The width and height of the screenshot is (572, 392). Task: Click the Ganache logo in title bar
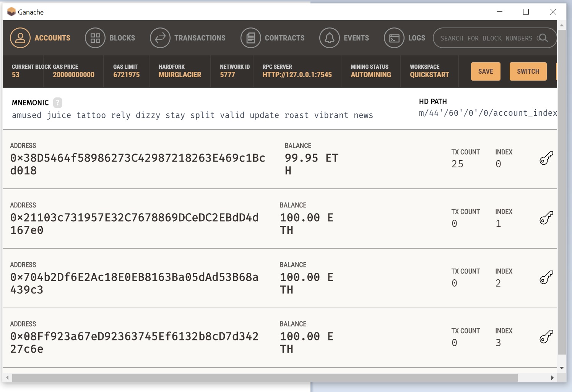(11, 12)
